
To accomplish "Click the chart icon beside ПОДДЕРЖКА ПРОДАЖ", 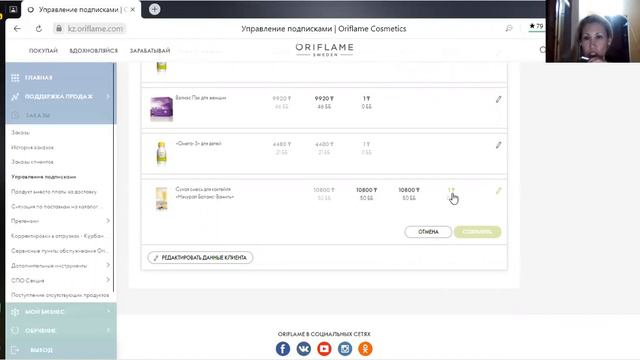I will 15,97.
